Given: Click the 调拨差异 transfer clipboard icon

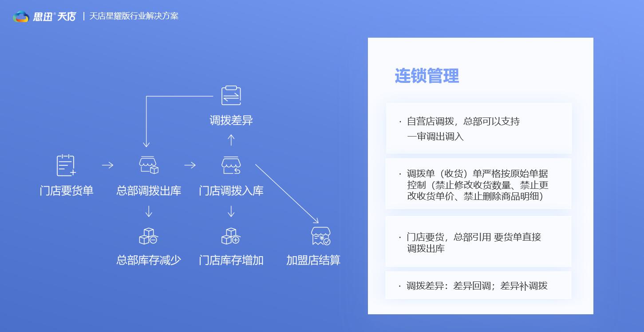Looking at the screenshot, I should (231, 96).
